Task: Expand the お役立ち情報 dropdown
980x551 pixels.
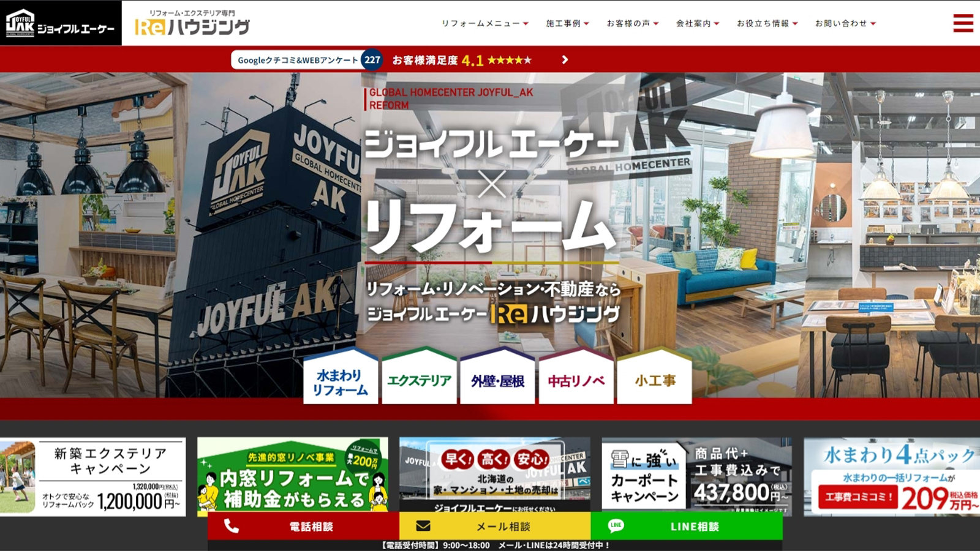Action: pyautogui.click(x=767, y=23)
